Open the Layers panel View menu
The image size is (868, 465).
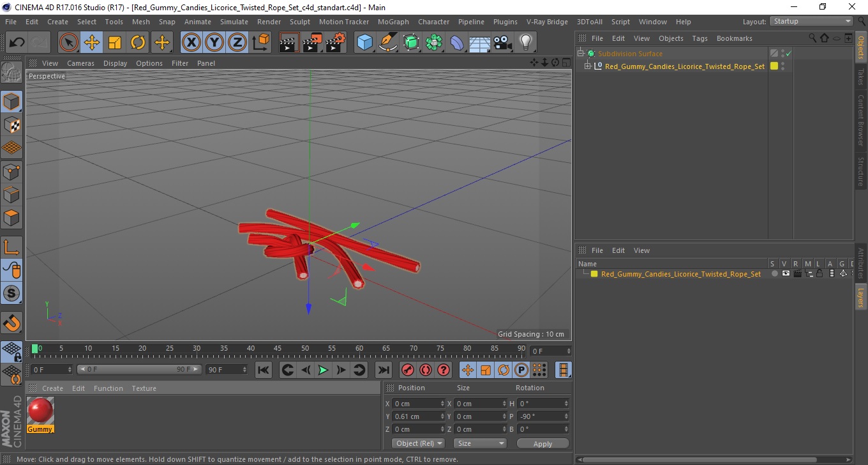641,250
